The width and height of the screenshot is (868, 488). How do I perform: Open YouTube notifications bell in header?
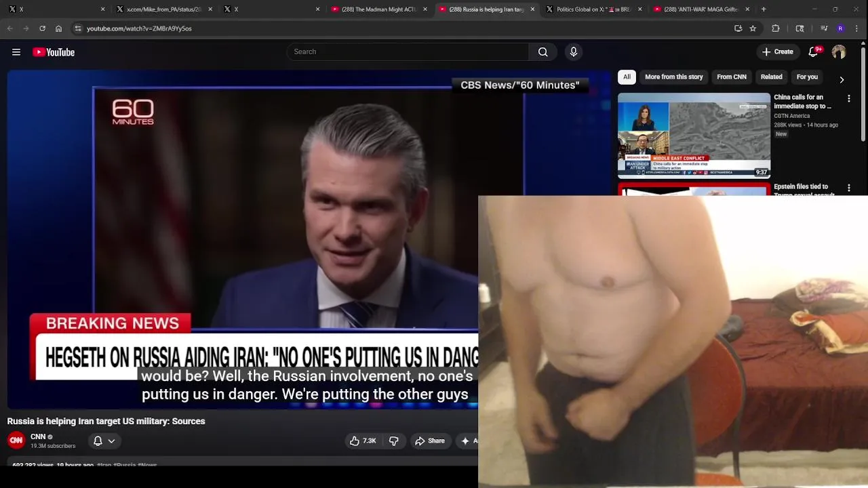tap(814, 52)
